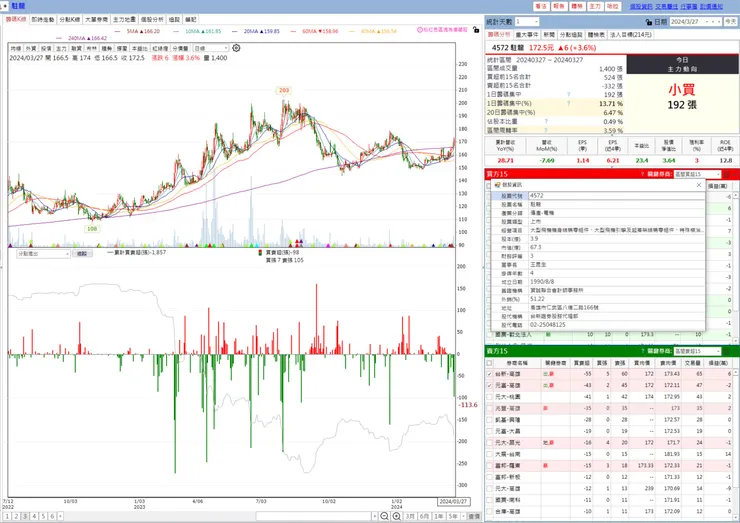This screenshot has height=523, width=740.
Task: Toggle the 融資 indicator button
Action: pos(76,48)
